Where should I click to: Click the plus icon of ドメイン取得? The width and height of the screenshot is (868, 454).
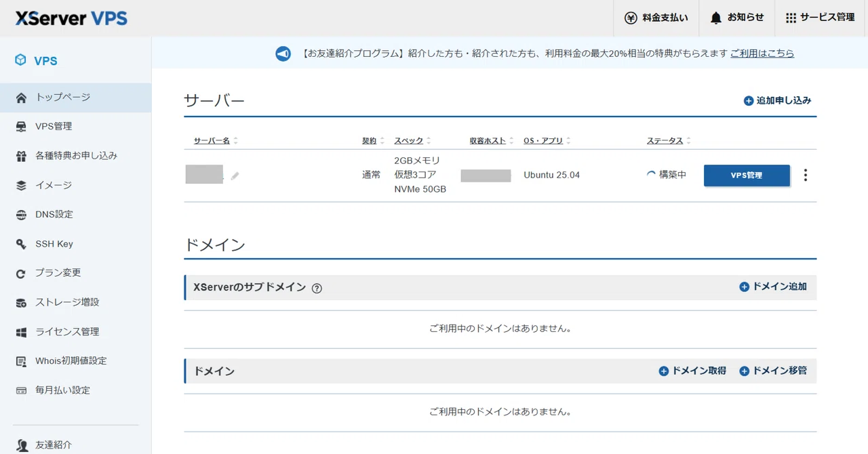click(x=664, y=371)
